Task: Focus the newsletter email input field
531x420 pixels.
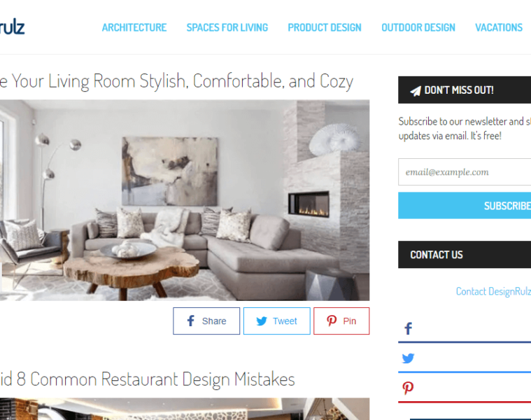Action: click(x=465, y=171)
